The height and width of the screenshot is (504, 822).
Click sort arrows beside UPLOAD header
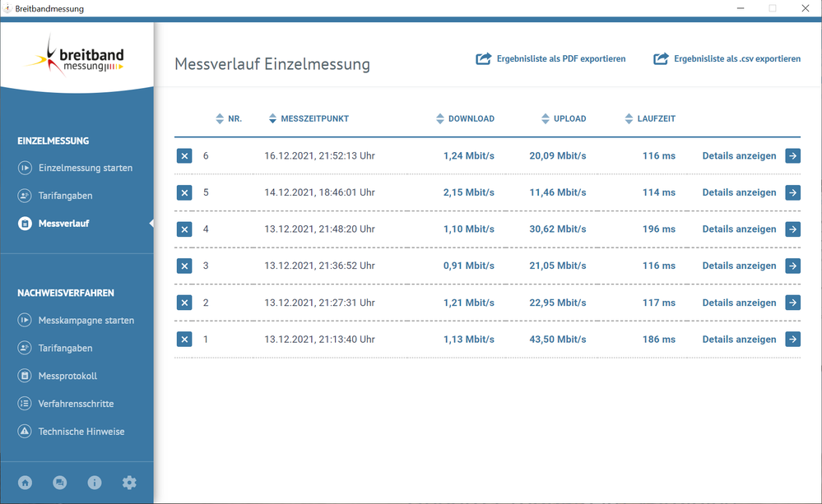click(546, 118)
